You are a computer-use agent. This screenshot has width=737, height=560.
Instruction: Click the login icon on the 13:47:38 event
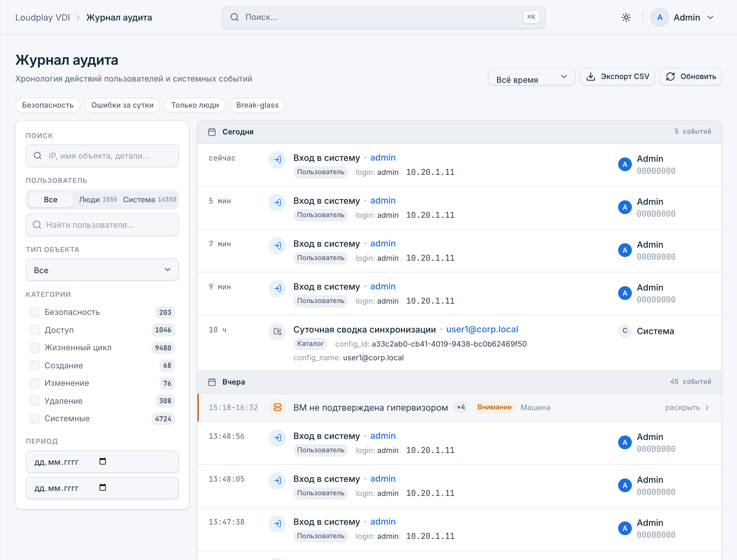(277, 524)
